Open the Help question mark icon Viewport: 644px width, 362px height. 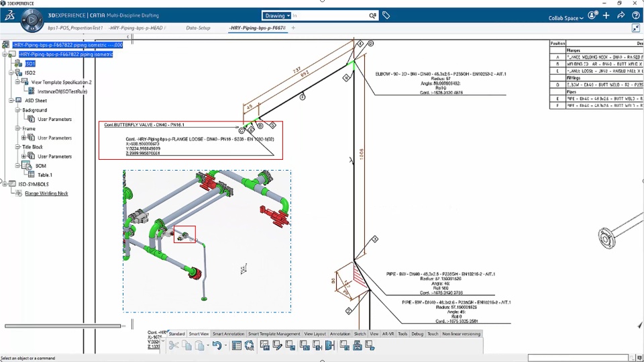(635, 15)
